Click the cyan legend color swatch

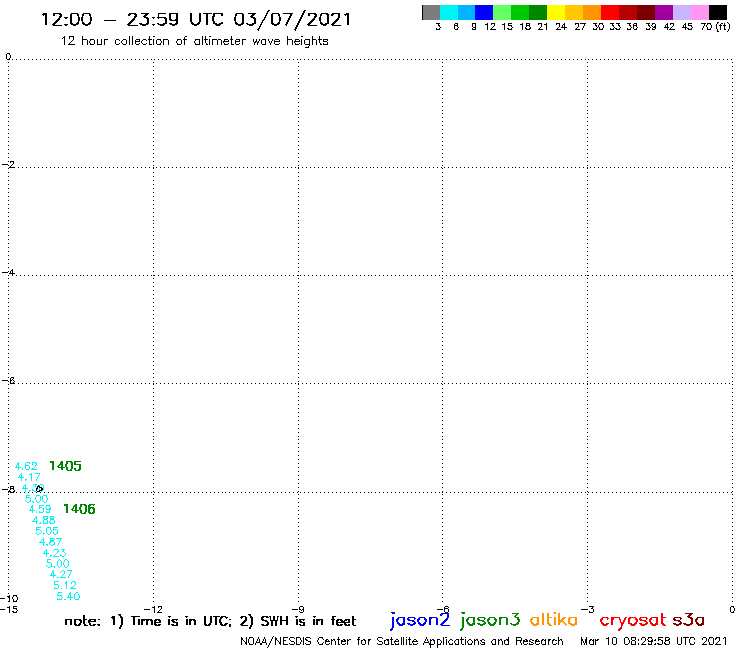[449, 12]
